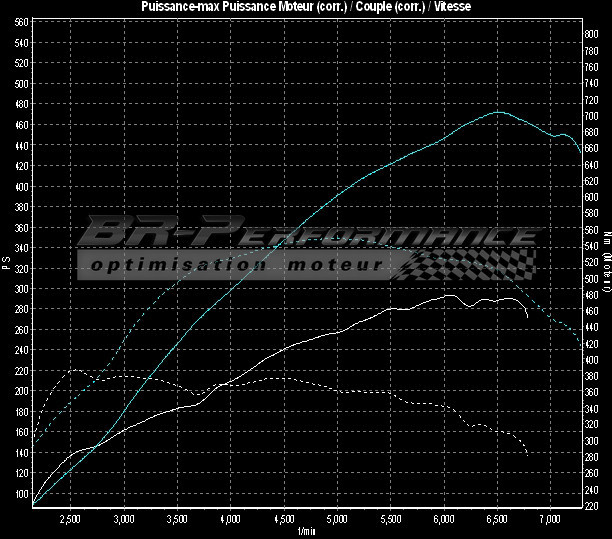
Task: Click the peak of the solid cyan curve
Action: (x=498, y=112)
